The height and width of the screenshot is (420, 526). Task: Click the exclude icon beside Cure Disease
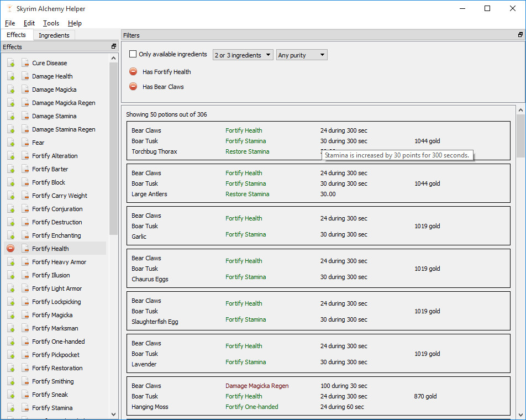coord(25,63)
